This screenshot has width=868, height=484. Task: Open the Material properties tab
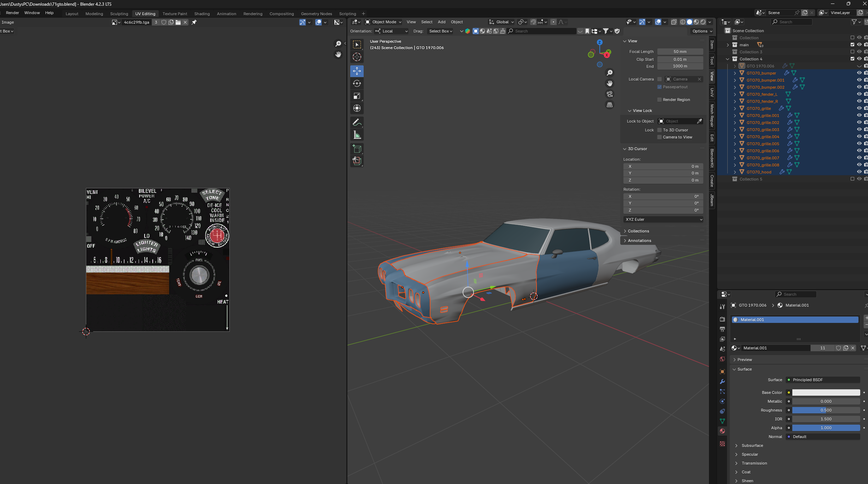click(x=722, y=431)
